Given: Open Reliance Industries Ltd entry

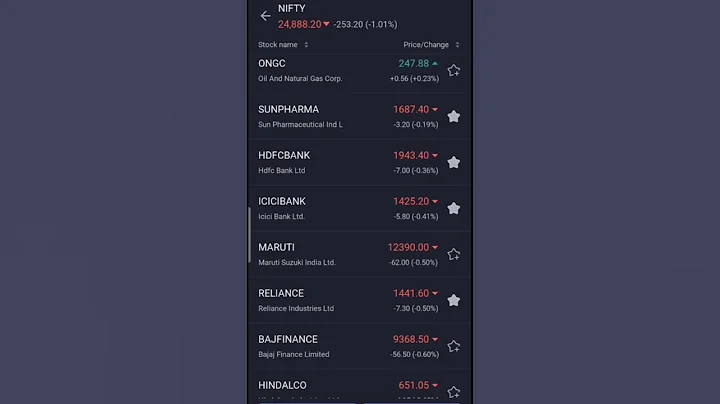Looking at the screenshot, I should 296,308.
